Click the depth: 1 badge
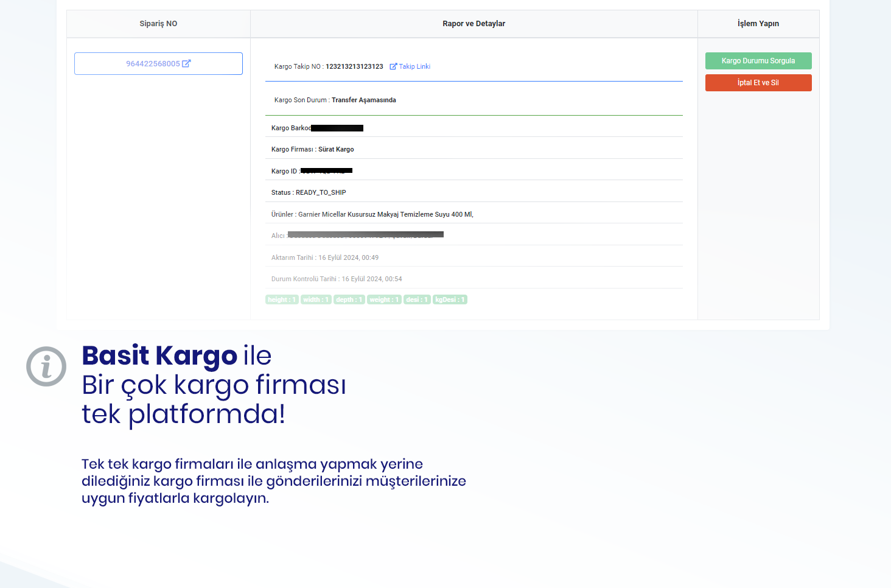This screenshot has height=588, width=891. click(x=349, y=299)
